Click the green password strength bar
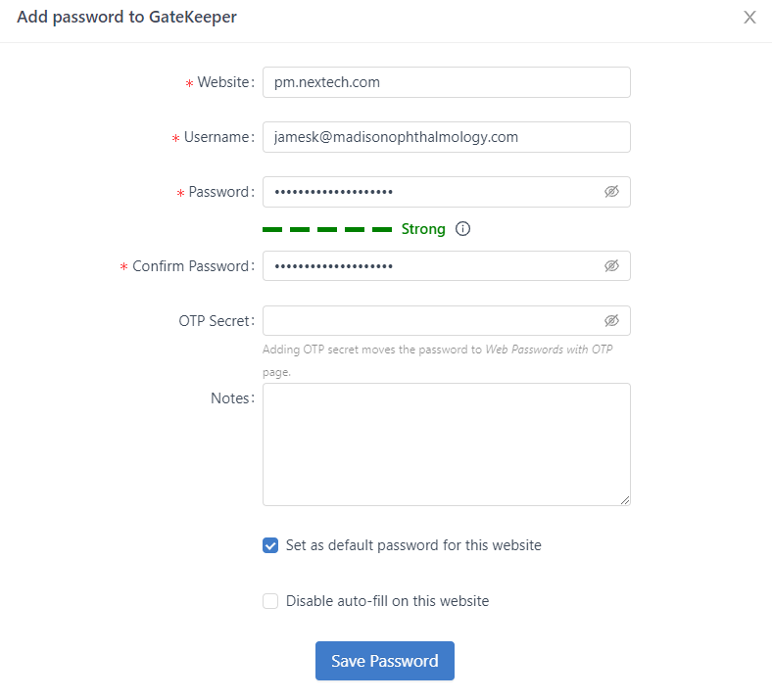 click(327, 229)
